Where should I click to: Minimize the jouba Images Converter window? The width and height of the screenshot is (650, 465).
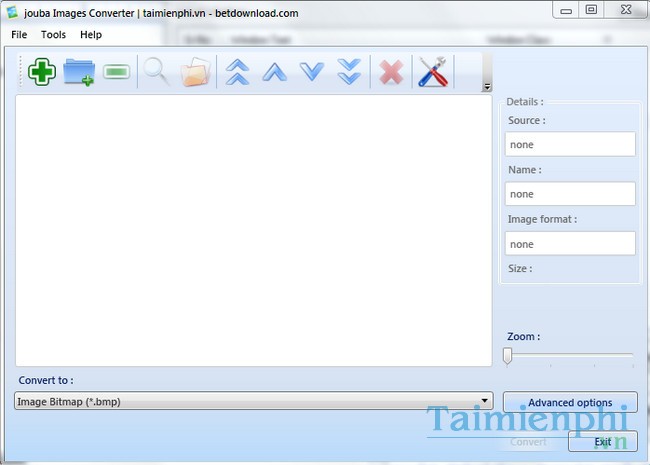[566, 10]
